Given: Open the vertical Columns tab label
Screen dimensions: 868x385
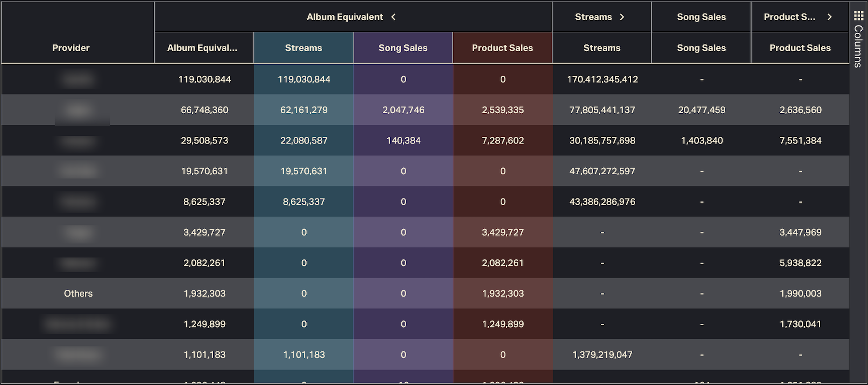Looking at the screenshot, I should point(858,46).
